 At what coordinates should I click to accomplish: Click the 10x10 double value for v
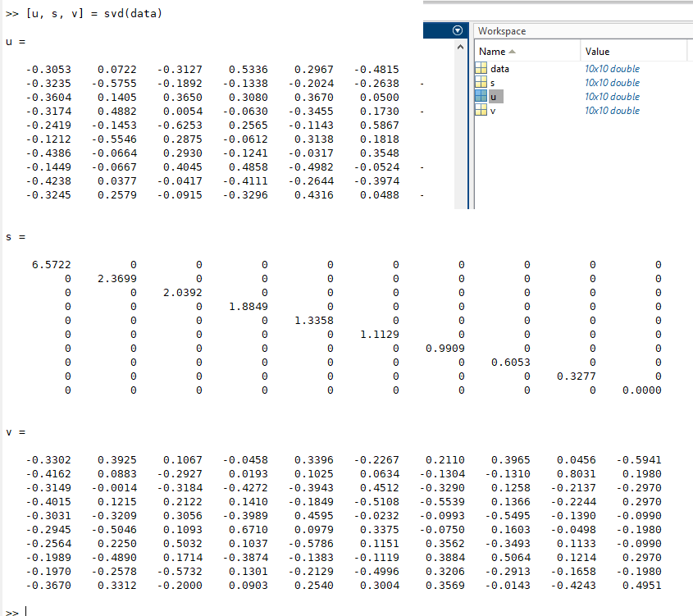pos(612,111)
